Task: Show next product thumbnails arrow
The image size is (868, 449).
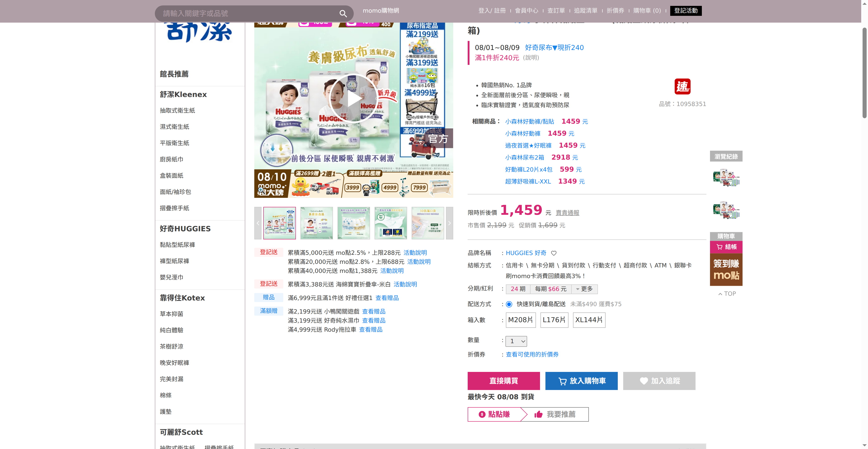Action: click(449, 223)
